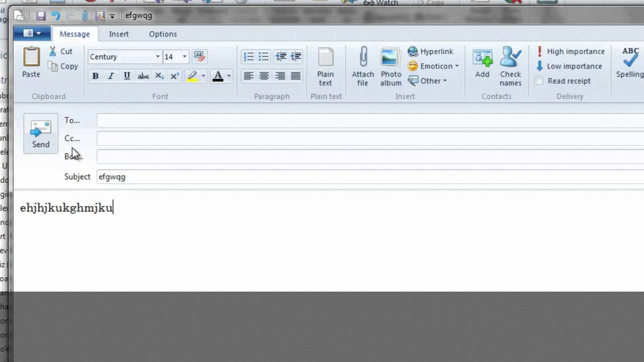Open the blue application menu button
644x362 pixels.
click(31, 34)
